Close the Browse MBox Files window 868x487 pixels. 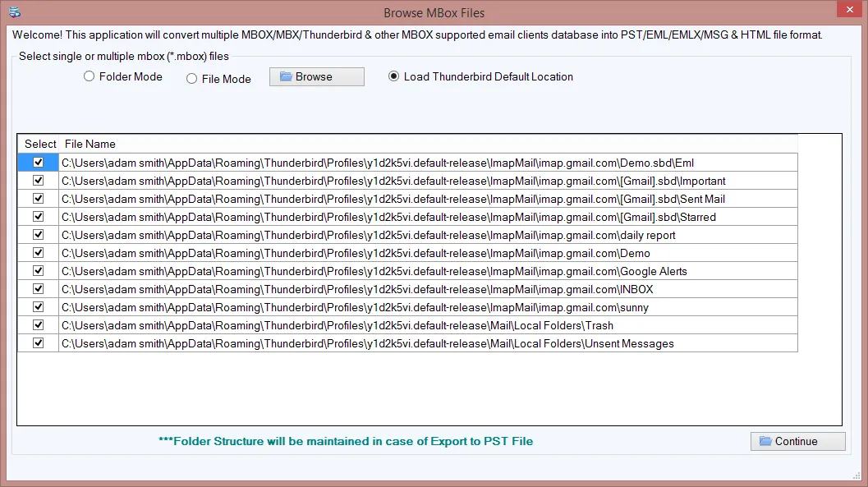click(850, 9)
